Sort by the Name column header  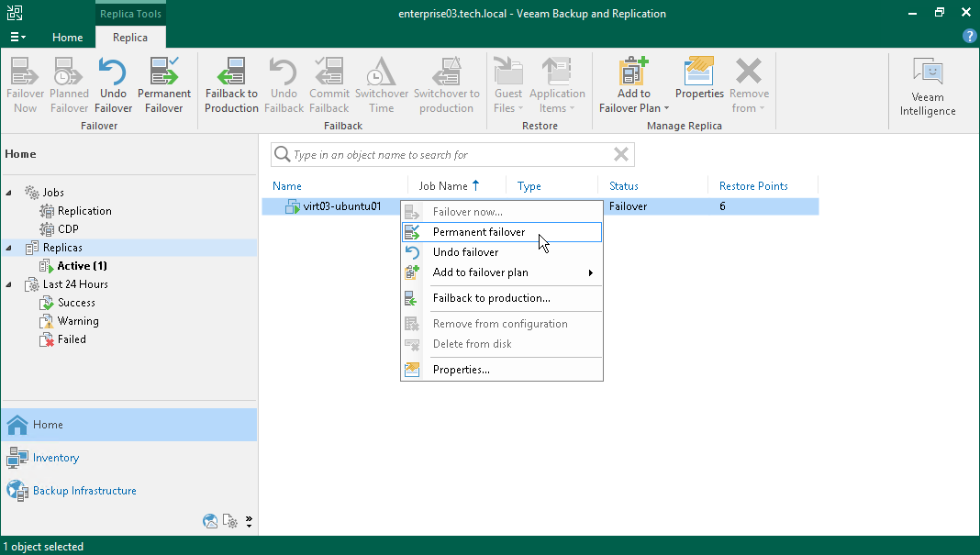pyautogui.click(x=287, y=185)
